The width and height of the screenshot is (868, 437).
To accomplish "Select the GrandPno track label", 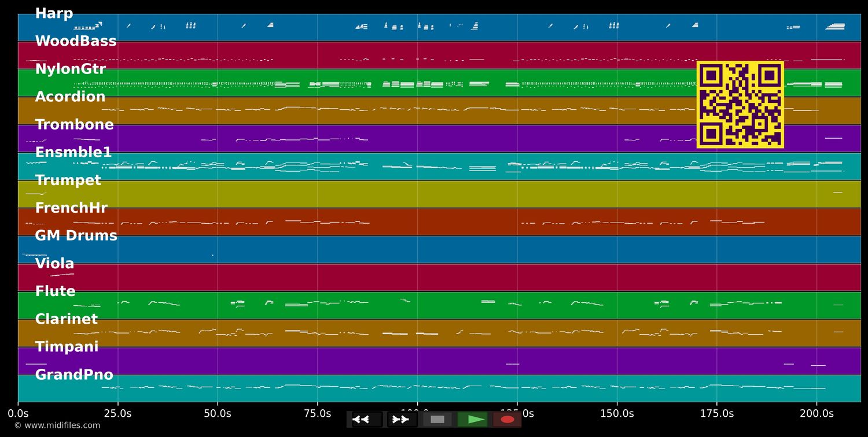I will tap(73, 374).
